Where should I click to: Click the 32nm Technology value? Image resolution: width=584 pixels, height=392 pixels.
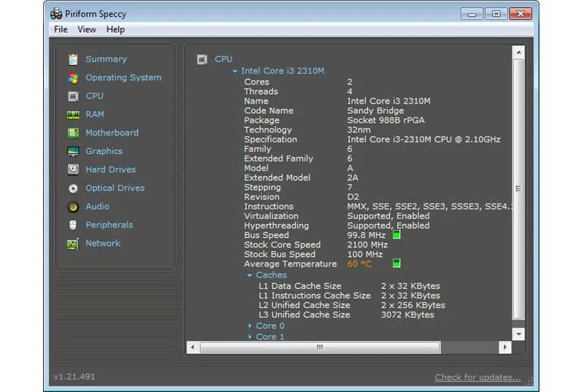click(x=358, y=129)
